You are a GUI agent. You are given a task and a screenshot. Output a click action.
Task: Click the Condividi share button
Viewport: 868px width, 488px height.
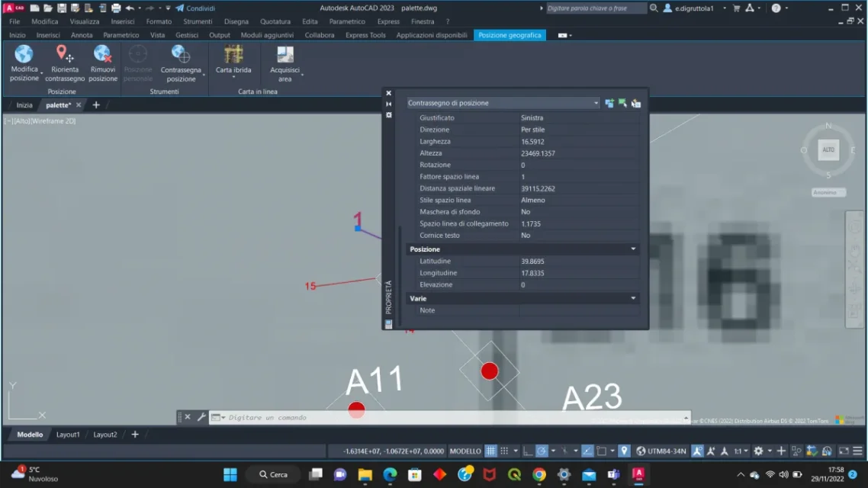pos(195,8)
